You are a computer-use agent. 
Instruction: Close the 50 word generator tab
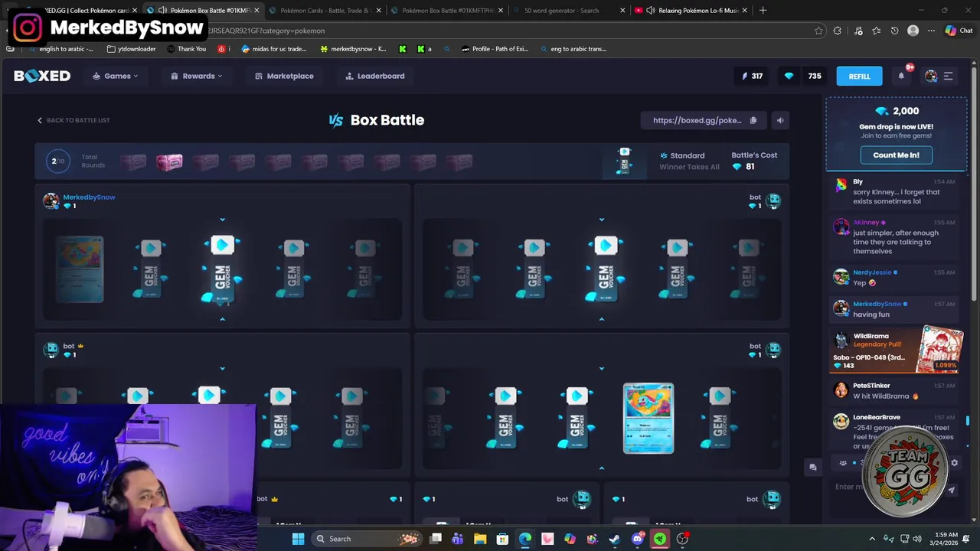pos(622,11)
